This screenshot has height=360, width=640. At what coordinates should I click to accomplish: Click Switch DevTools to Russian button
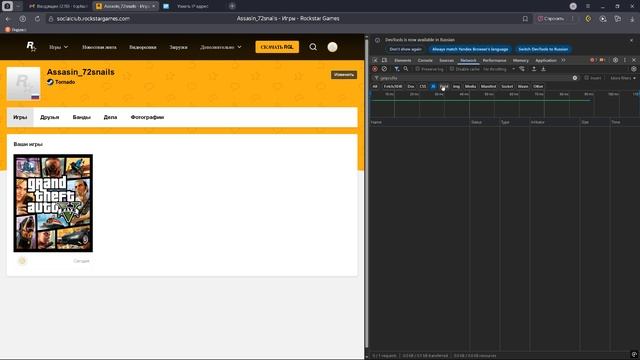point(543,49)
